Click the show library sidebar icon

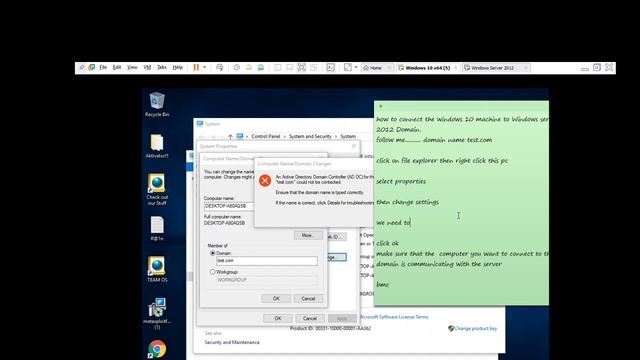(x=278, y=67)
